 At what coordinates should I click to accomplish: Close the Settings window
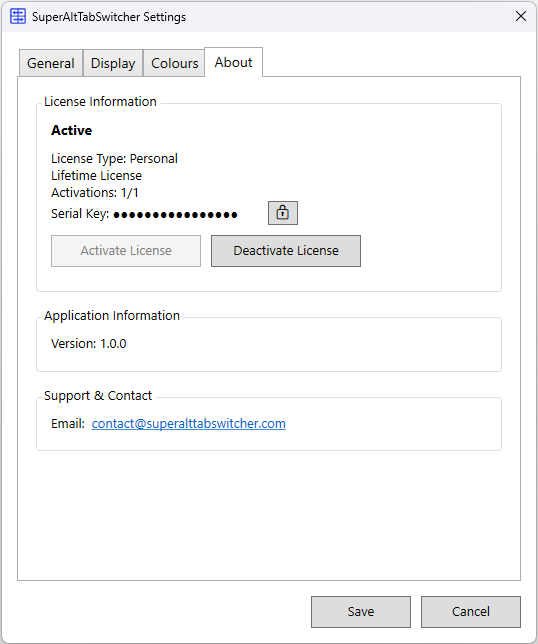pyautogui.click(x=521, y=16)
